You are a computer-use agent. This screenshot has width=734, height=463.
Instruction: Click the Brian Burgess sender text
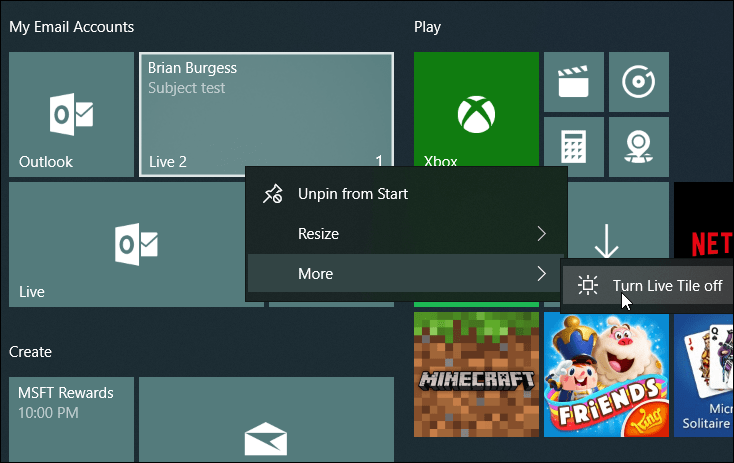coord(192,68)
